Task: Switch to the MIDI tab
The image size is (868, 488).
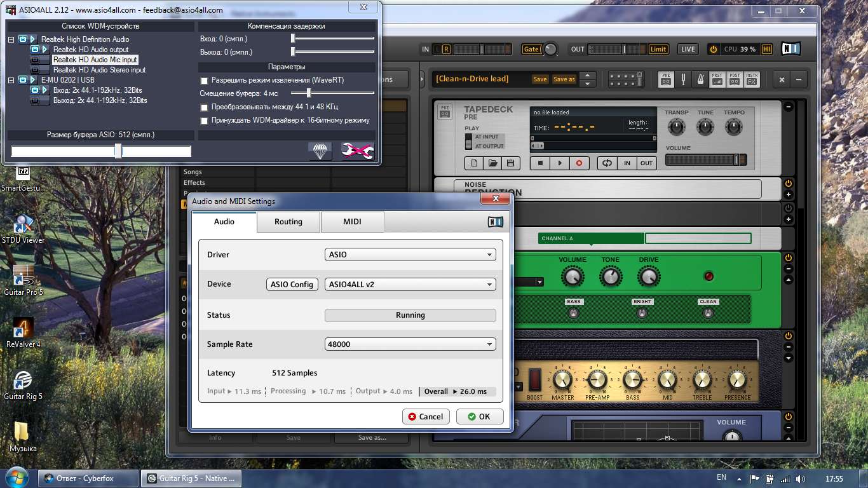Action: click(352, 222)
